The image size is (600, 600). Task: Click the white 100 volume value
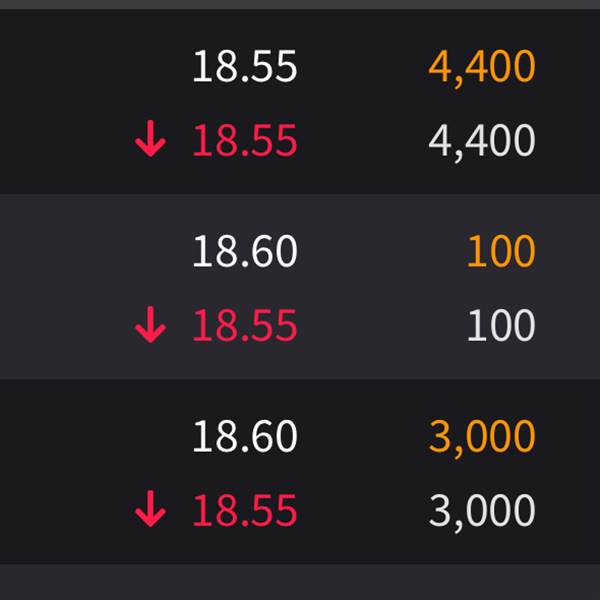[501, 326]
